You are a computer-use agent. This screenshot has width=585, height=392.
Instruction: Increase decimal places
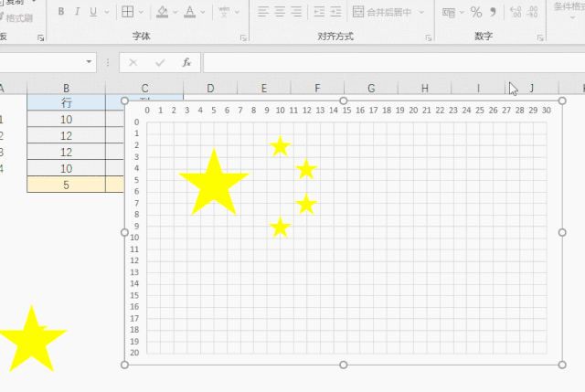pos(516,12)
